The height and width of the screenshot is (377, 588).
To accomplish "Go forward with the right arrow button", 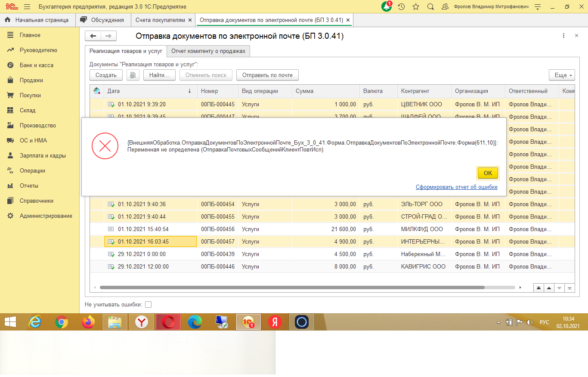I will pyautogui.click(x=108, y=36).
